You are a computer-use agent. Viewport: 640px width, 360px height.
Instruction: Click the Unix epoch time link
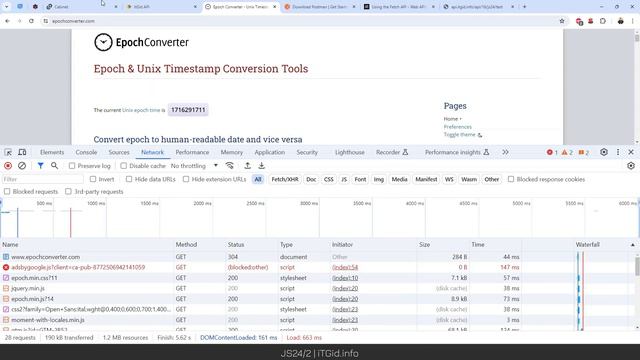click(x=141, y=110)
